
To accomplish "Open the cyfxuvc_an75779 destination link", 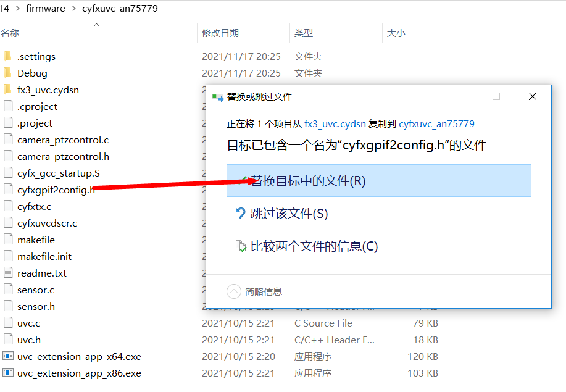I will point(436,123).
